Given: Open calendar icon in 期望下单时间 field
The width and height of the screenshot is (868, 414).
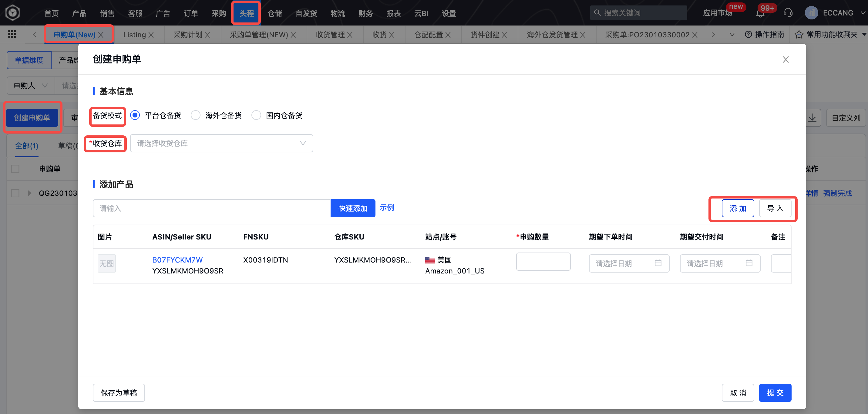Looking at the screenshot, I should point(658,263).
